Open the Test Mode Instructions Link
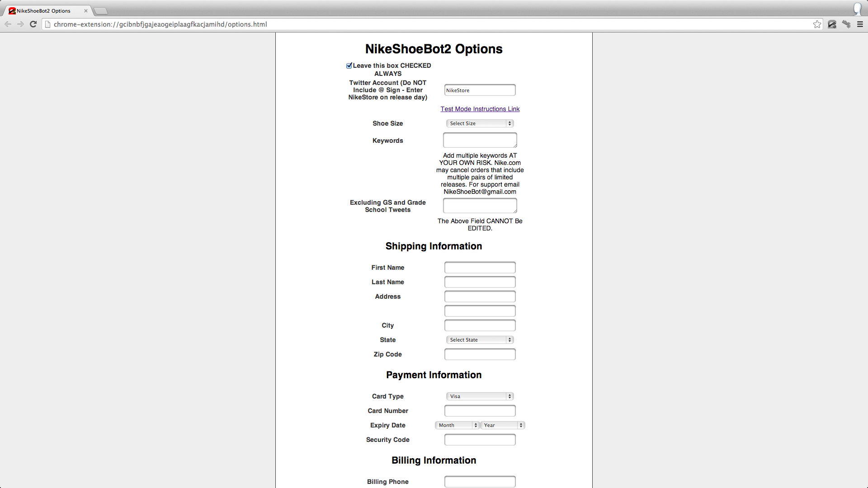868x488 pixels. 480,109
